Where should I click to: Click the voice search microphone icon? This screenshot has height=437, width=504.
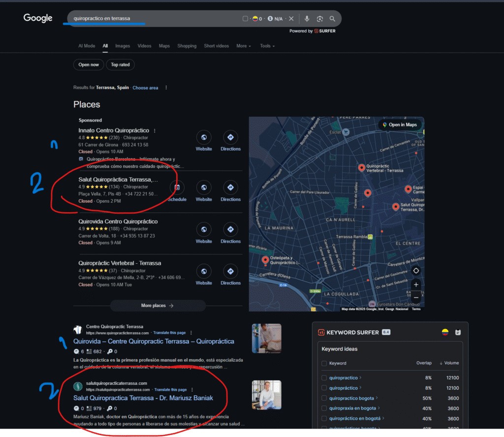(307, 19)
